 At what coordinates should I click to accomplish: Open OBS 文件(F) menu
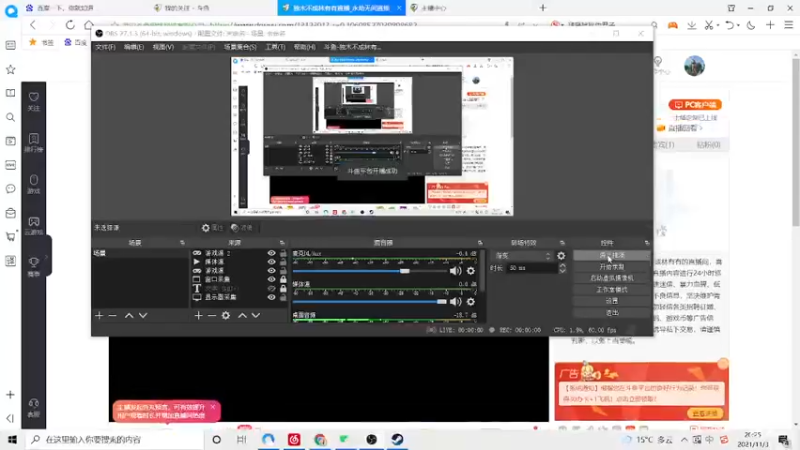coord(105,47)
